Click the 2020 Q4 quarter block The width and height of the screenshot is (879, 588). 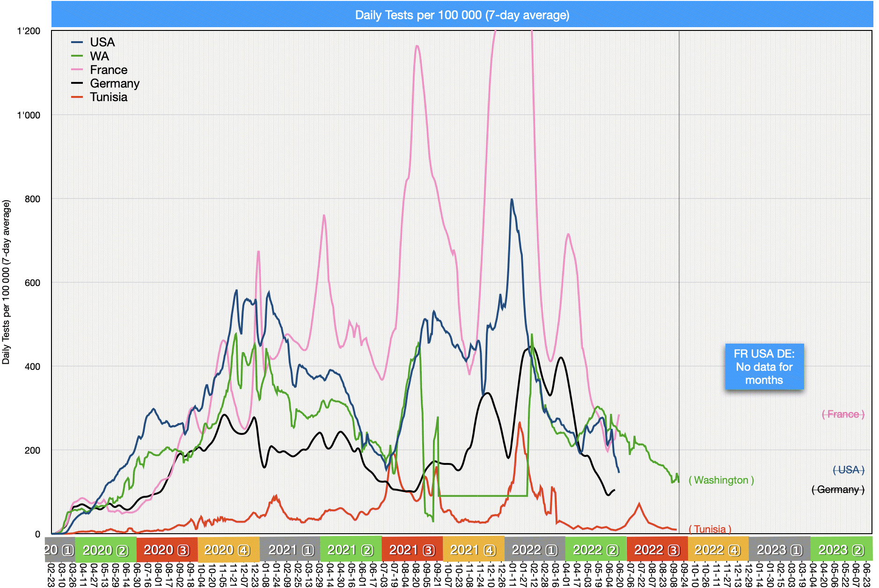[x=228, y=550]
